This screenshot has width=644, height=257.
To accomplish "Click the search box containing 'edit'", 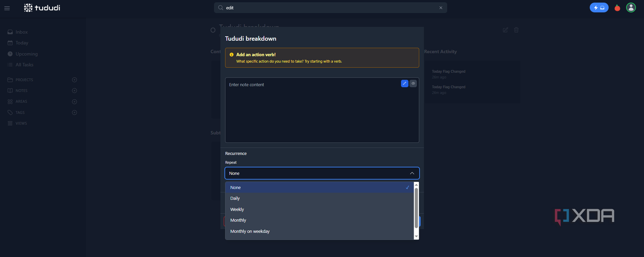I will pyautogui.click(x=330, y=8).
